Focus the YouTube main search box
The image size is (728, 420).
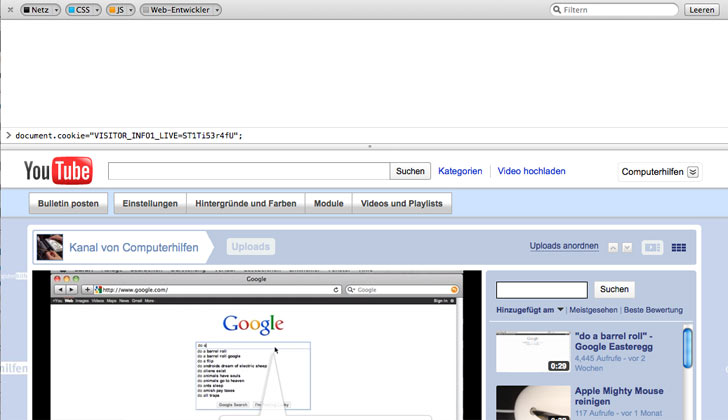click(249, 171)
